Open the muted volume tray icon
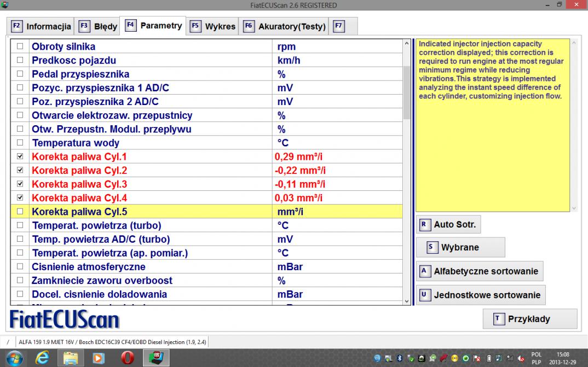 [x=521, y=358]
